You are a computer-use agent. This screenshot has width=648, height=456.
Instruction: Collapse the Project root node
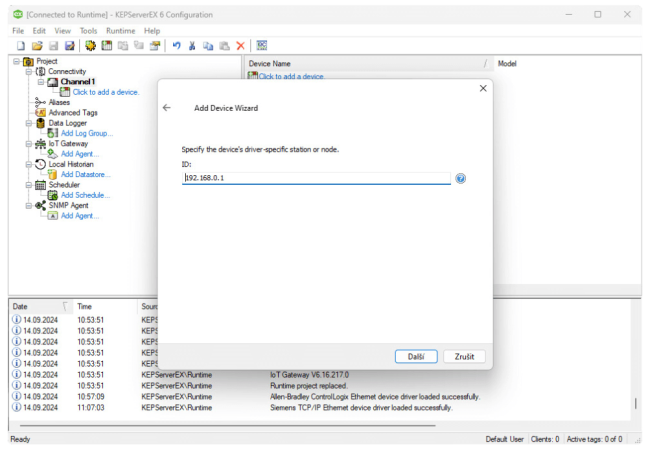17,61
